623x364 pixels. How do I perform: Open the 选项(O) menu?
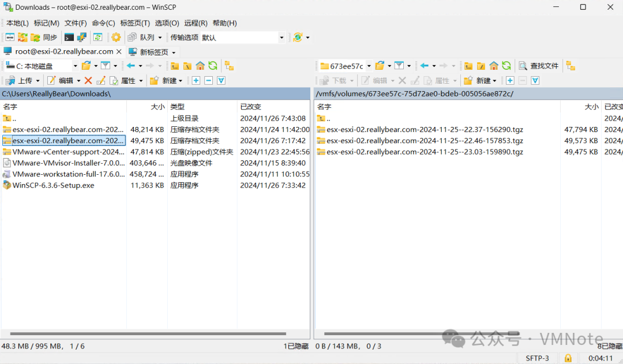(167, 23)
